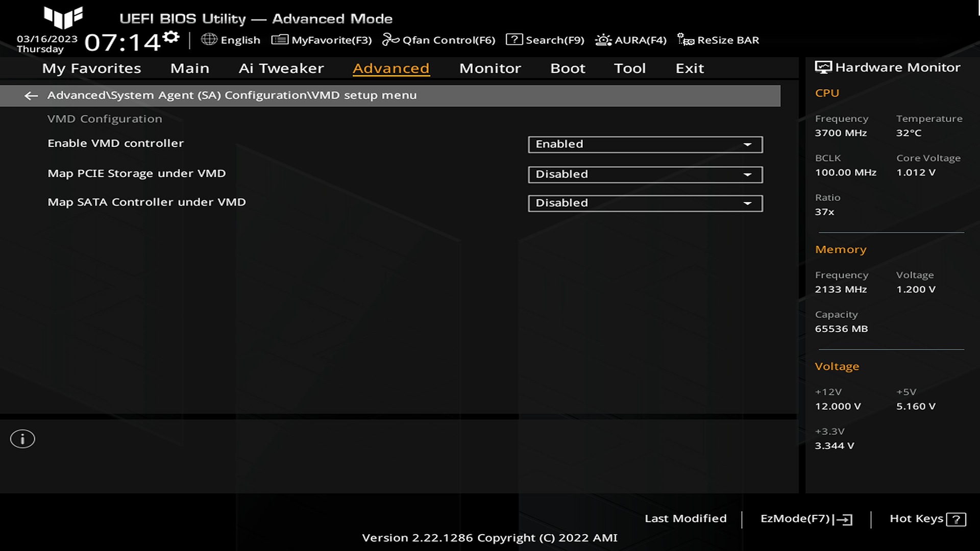Click the Last Modified button
The image size is (980, 551).
point(686,518)
